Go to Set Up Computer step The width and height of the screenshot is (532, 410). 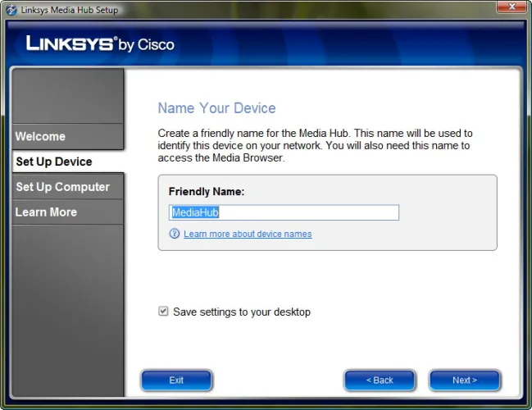68,187
